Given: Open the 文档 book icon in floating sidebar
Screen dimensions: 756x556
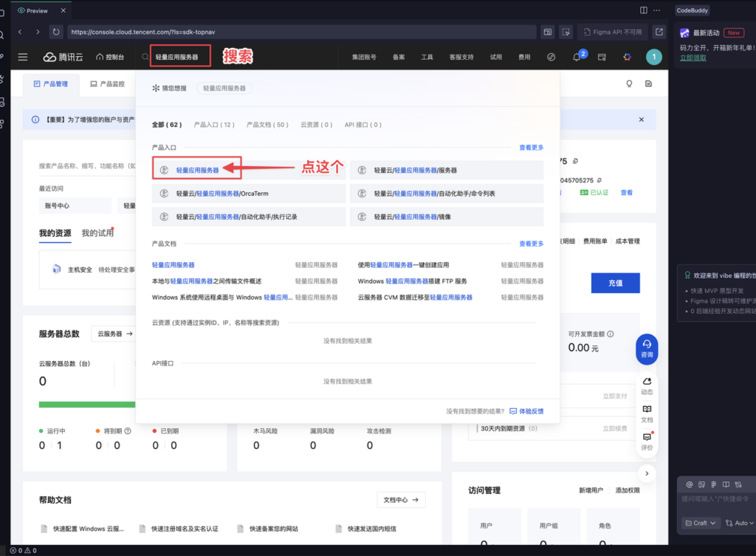Looking at the screenshot, I should [x=647, y=413].
